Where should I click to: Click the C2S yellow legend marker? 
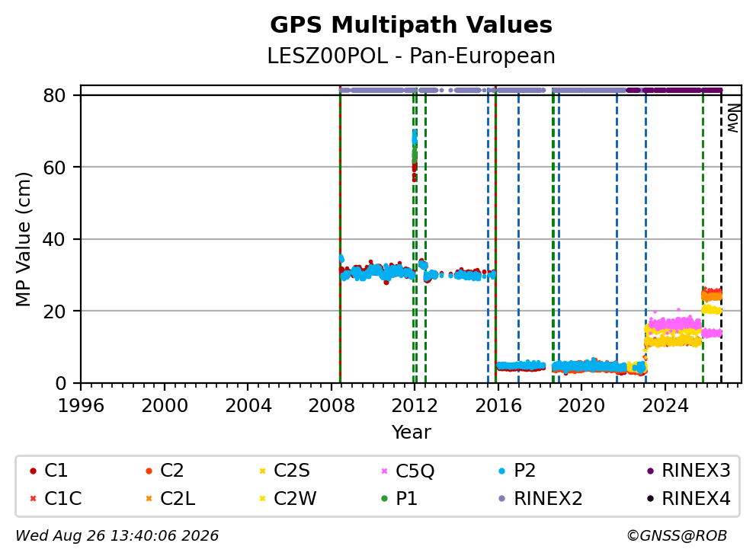[x=262, y=471]
